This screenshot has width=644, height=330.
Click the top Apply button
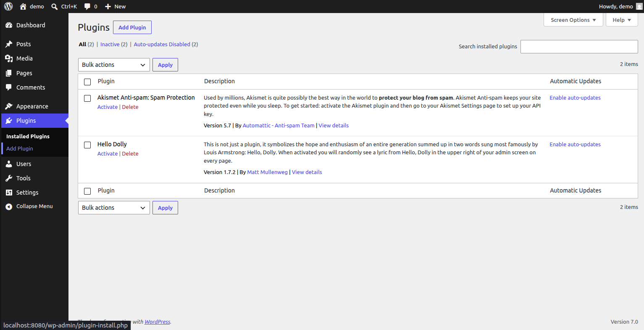pyautogui.click(x=165, y=65)
